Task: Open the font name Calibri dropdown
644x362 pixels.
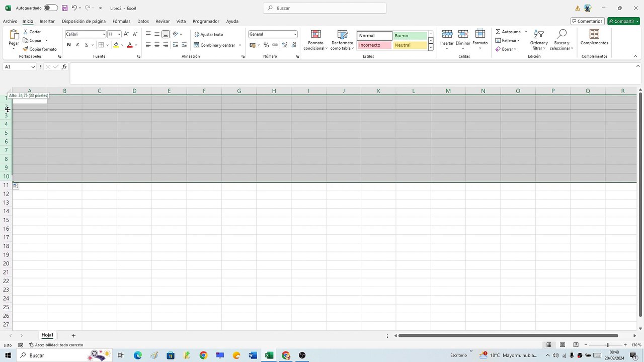Action: (x=104, y=34)
